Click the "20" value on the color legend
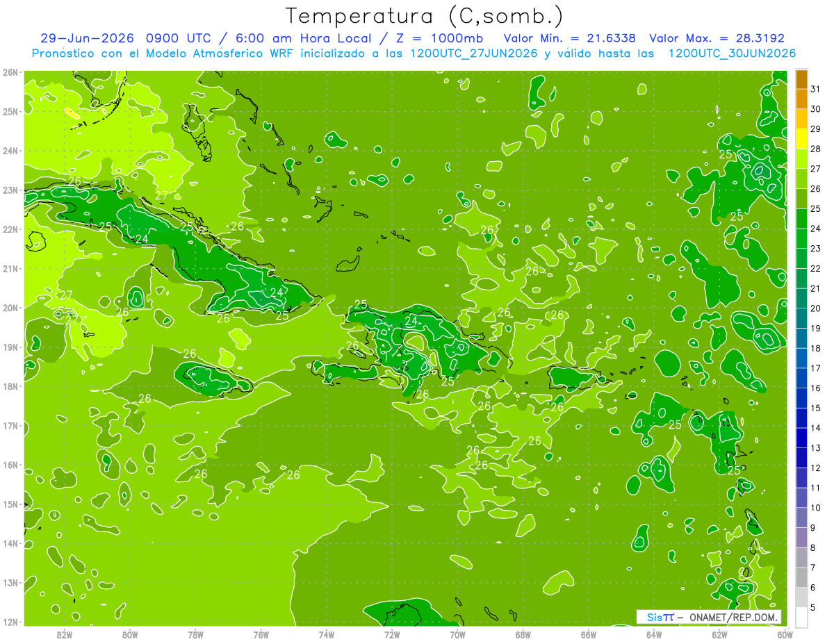Viewport: 834px width, 644px height. (815, 308)
